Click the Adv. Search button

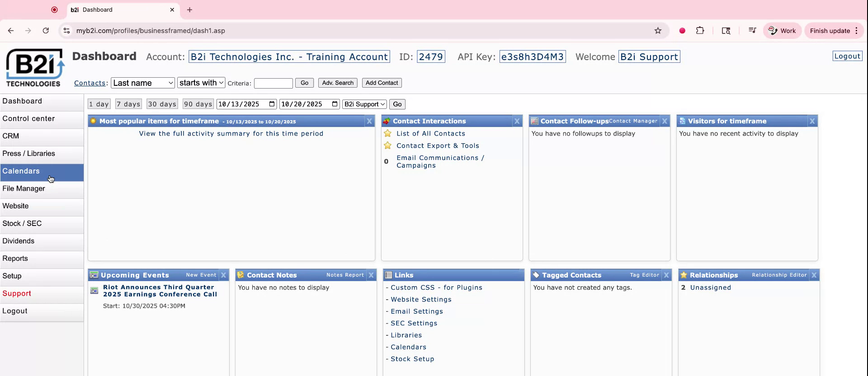click(338, 83)
